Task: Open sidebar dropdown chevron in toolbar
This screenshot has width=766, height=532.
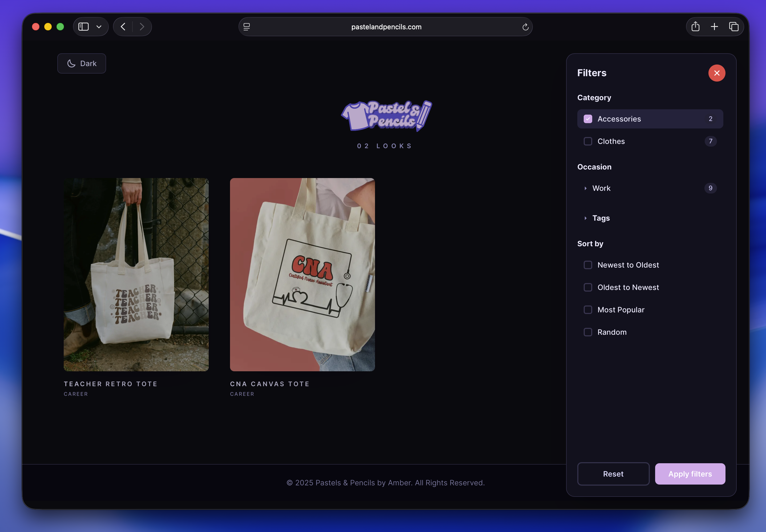Action: tap(99, 27)
